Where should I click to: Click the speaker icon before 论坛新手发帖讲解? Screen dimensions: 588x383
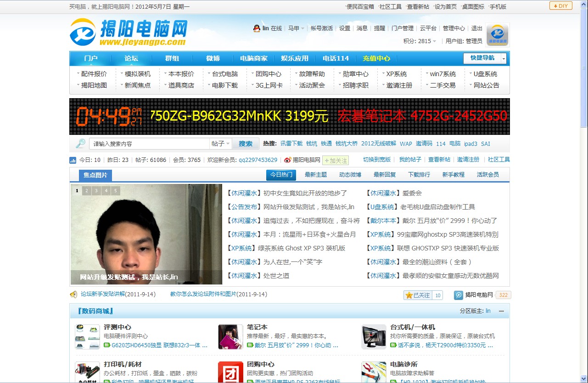coord(73,294)
